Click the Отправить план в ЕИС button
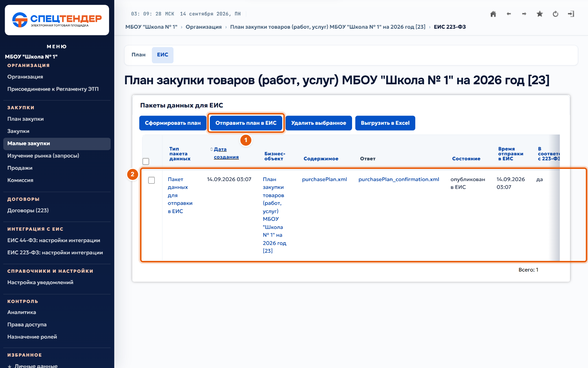The width and height of the screenshot is (588, 368). click(246, 123)
